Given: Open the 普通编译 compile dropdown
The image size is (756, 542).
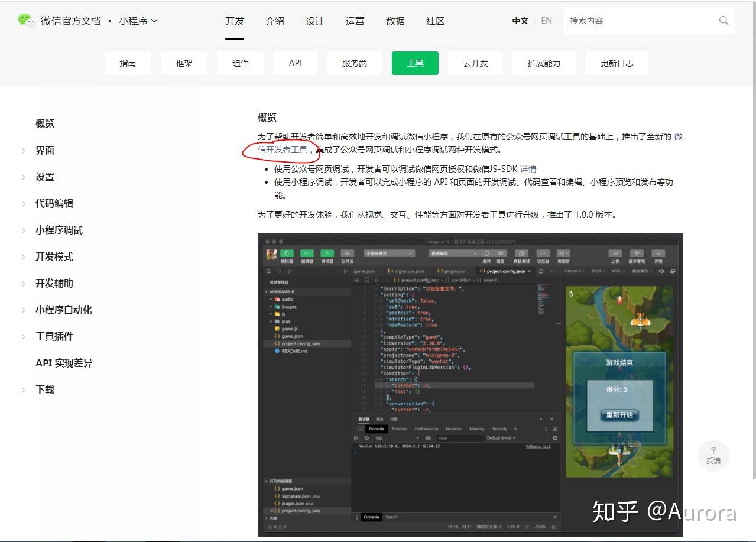Looking at the screenshot, I should tap(454, 254).
